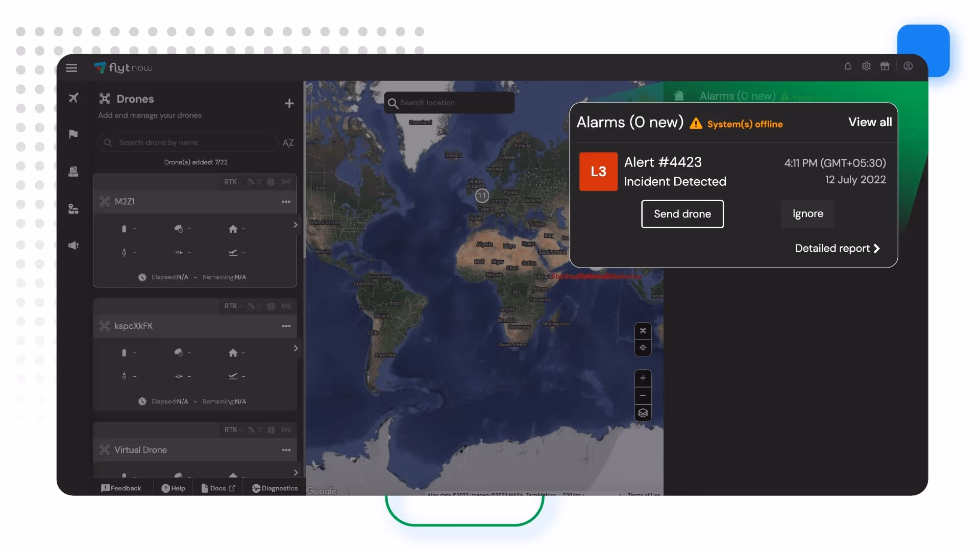
Task: Toggle A-Z sort for drones
Action: 288,143
